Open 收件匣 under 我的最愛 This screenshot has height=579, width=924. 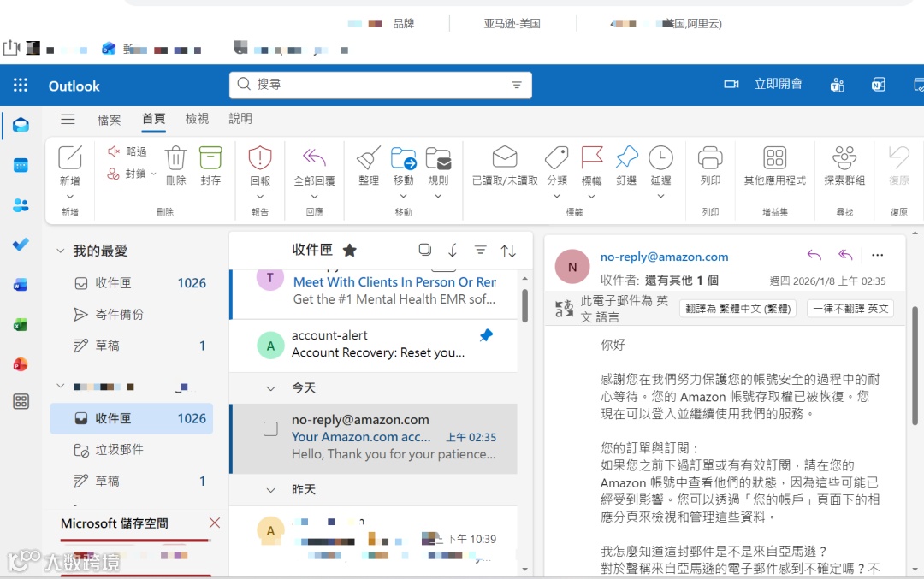[x=132, y=283]
